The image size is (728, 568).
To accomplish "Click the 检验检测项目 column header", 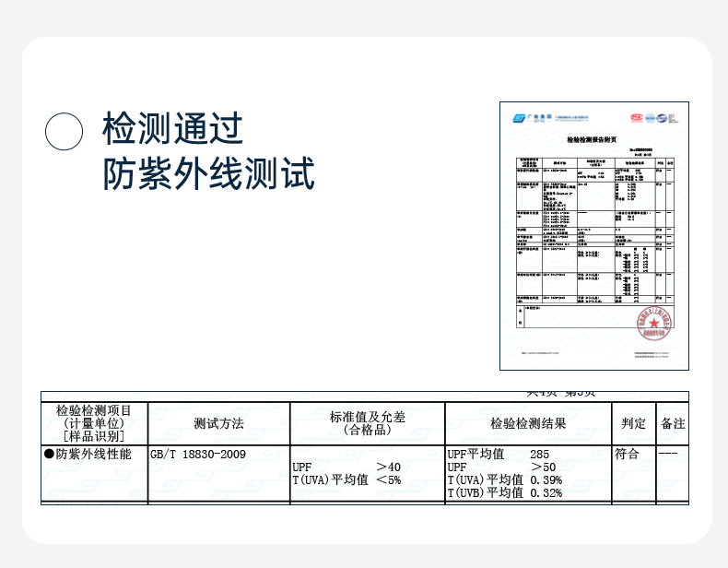I will point(94,410).
